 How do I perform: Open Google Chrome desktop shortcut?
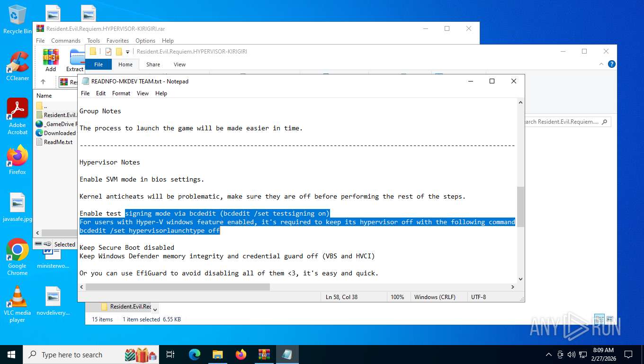(18, 257)
